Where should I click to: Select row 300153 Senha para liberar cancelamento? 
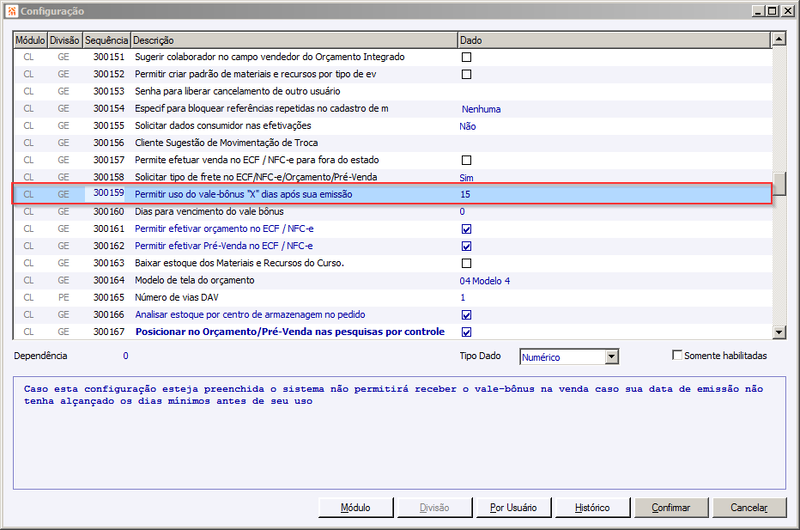tap(392, 91)
